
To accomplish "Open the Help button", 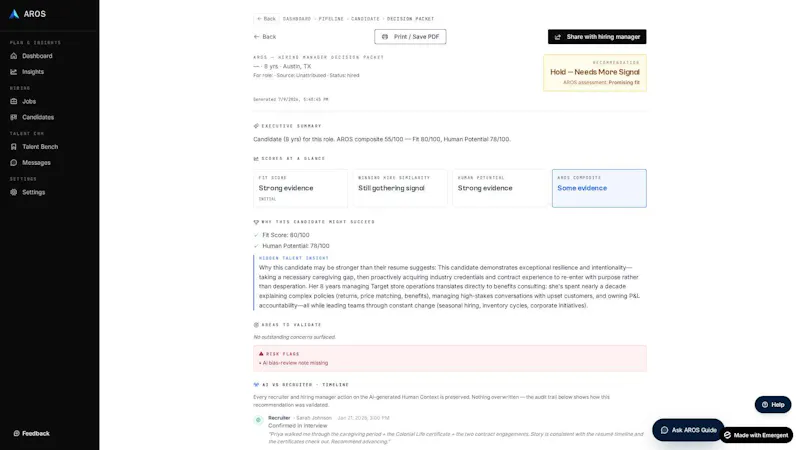I will pos(773,405).
